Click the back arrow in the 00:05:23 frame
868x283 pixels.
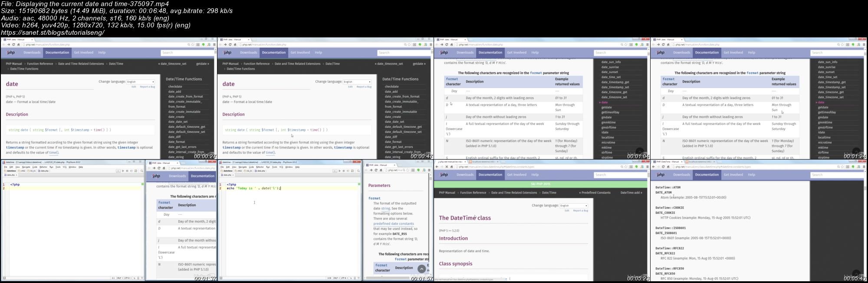(437, 166)
